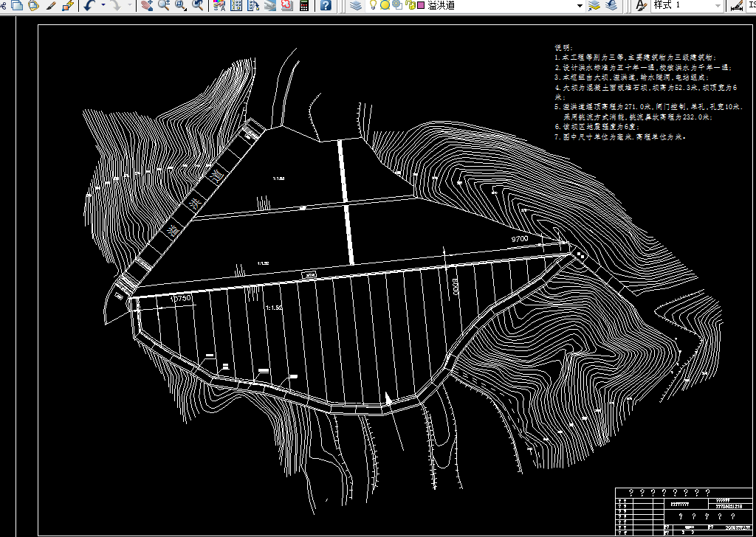
Task: Click the Layer Previous icon
Action: tap(612, 5)
